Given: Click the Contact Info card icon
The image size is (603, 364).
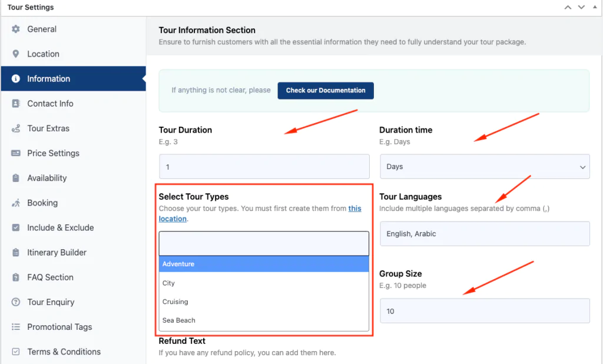Looking at the screenshot, I should (x=16, y=104).
